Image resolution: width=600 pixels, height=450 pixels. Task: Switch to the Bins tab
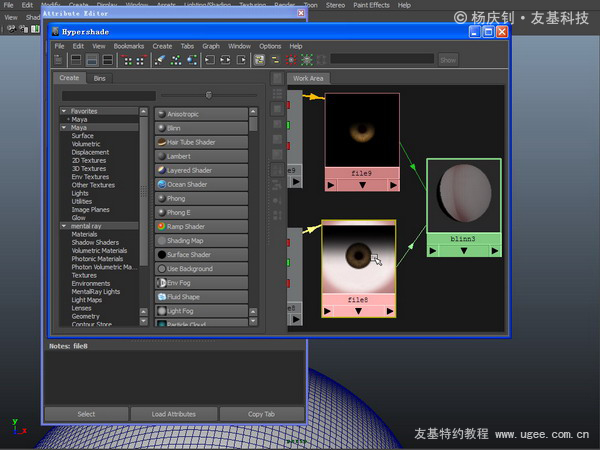coord(99,78)
